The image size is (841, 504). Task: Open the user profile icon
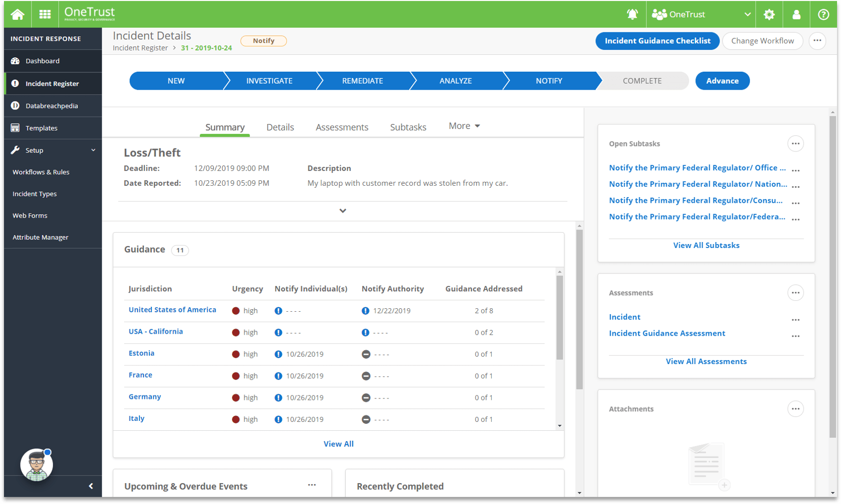click(x=796, y=14)
